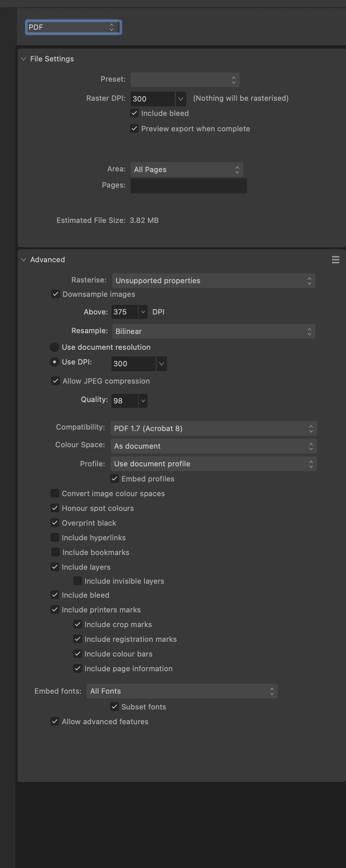
Task: Open the Preset dropdown
Action: click(x=185, y=80)
